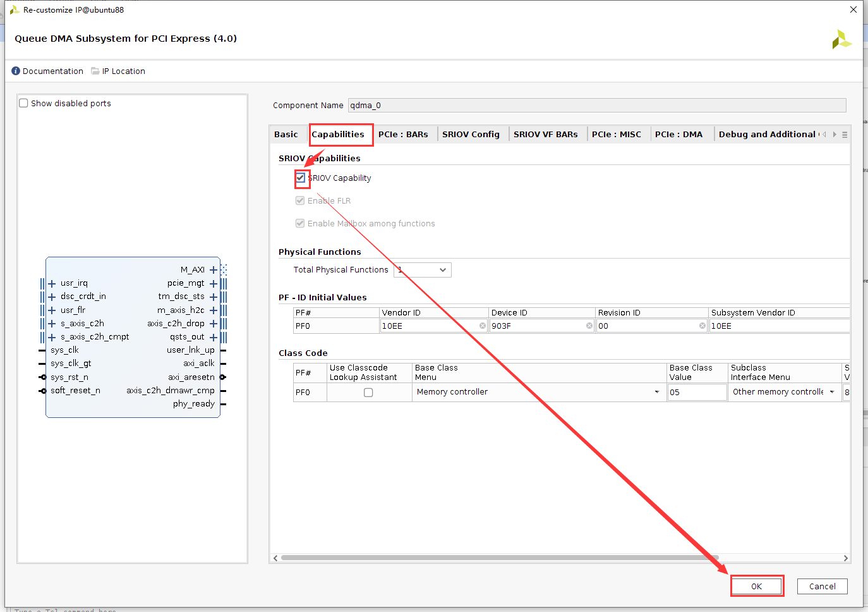This screenshot has width=868, height=612.
Task: Open the Total Physical Functions dropdown
Action: [x=423, y=270]
